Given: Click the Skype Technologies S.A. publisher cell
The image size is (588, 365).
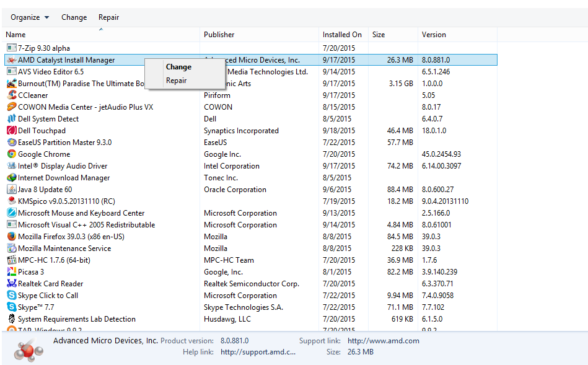Looking at the screenshot, I should [x=244, y=307].
